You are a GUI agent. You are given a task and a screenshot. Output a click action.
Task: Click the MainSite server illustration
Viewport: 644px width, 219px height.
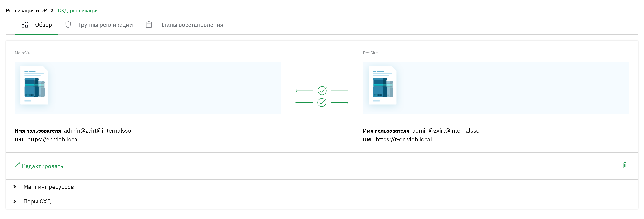(34, 85)
